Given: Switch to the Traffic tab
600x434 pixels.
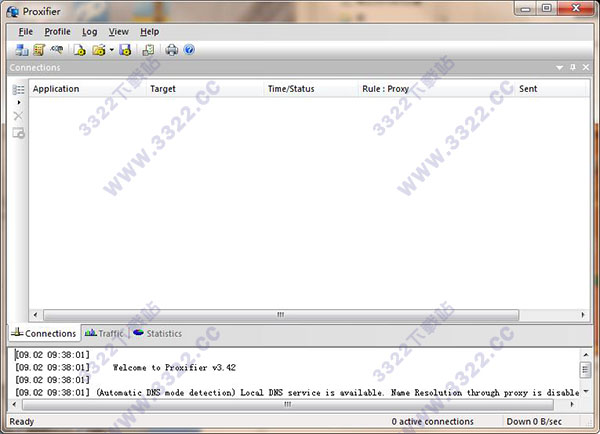Looking at the screenshot, I should pyautogui.click(x=104, y=333).
